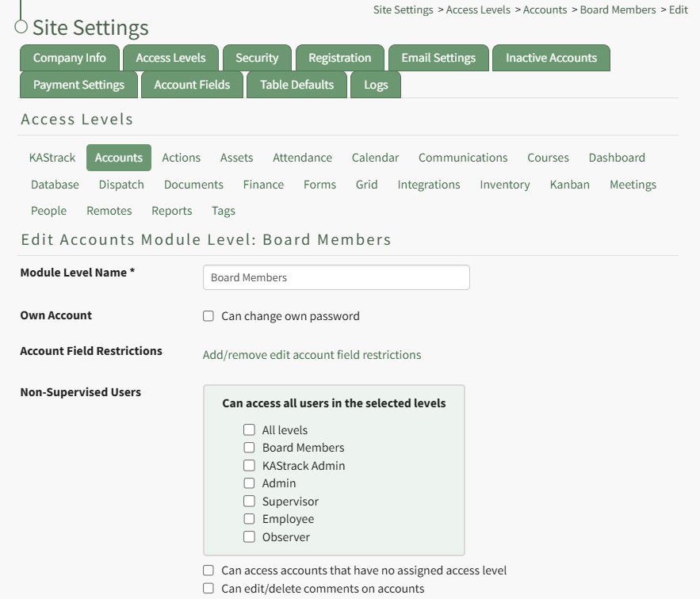Switch to the Logs tab
This screenshot has height=599, width=700.
376,85
